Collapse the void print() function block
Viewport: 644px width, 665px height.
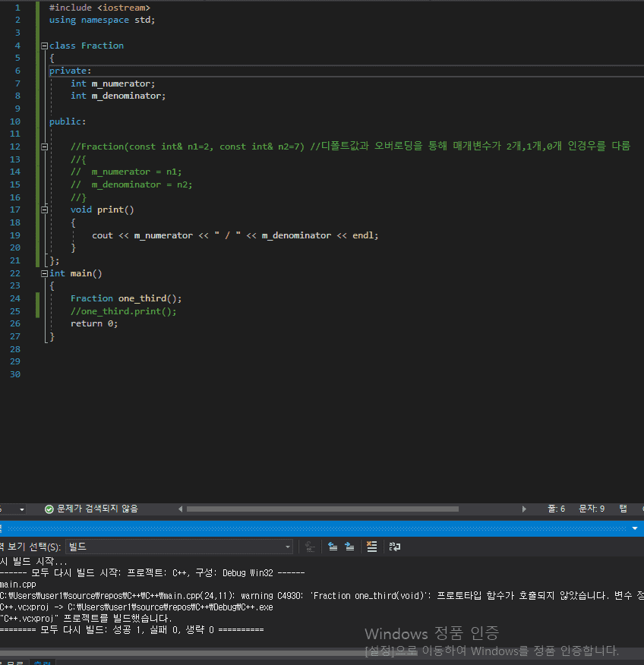pyautogui.click(x=44, y=210)
